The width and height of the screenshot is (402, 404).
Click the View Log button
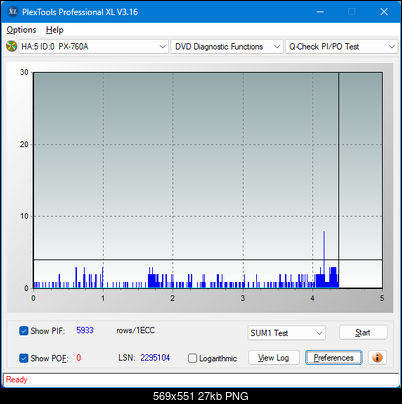tap(274, 358)
